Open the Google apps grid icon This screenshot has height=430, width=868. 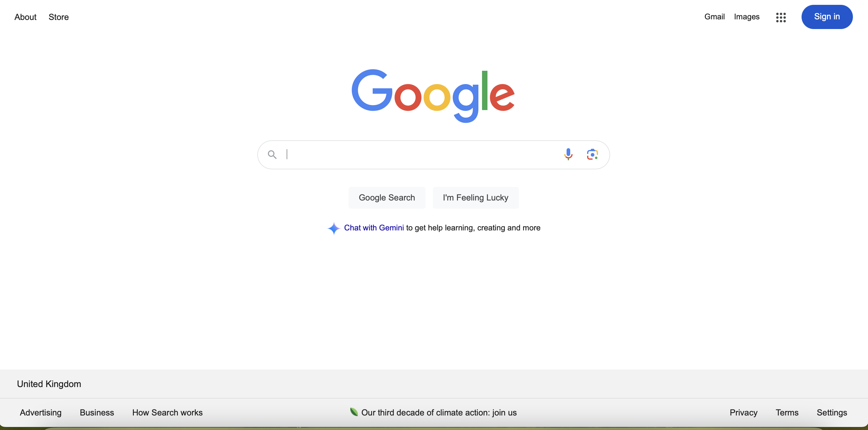pyautogui.click(x=781, y=17)
